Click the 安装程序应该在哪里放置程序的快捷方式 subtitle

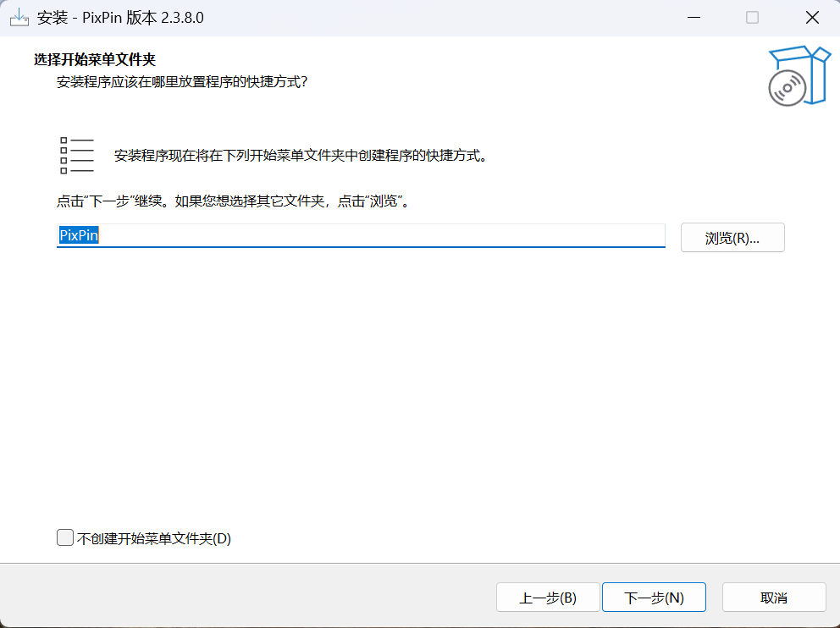[181, 82]
